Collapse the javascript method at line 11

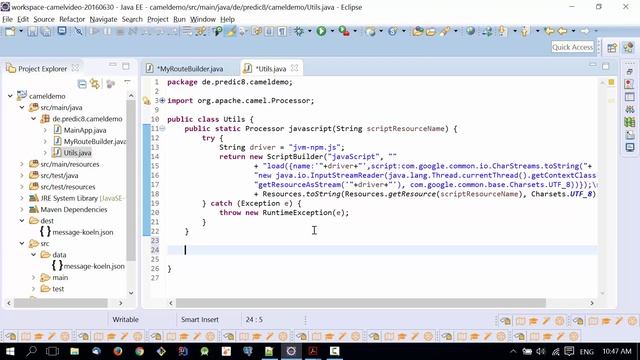coord(162,129)
